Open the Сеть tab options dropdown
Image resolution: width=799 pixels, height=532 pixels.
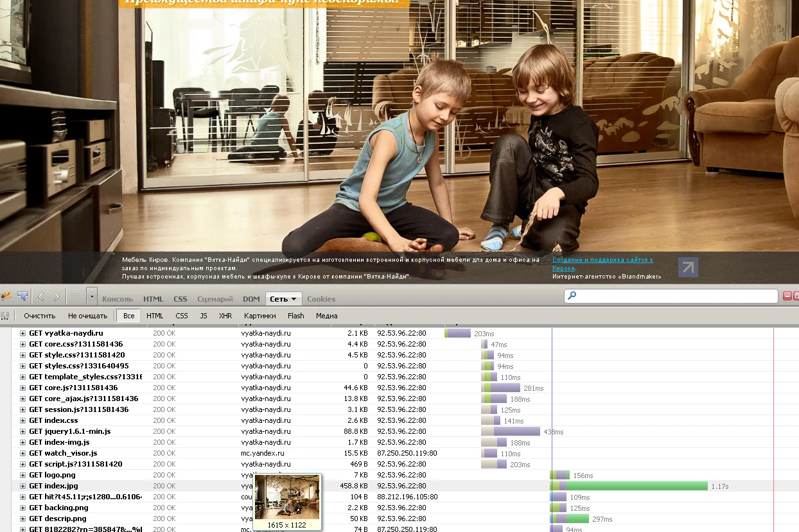[x=294, y=299]
